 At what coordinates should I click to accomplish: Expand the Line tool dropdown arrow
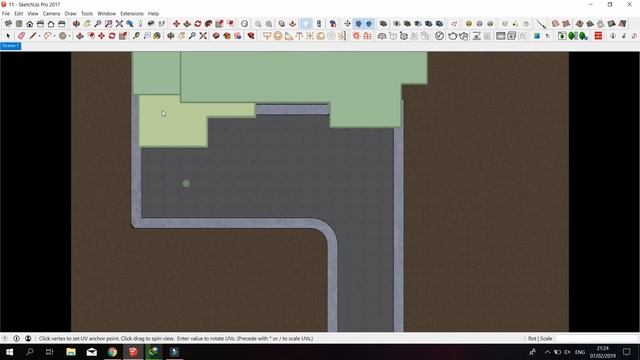tap(39, 36)
